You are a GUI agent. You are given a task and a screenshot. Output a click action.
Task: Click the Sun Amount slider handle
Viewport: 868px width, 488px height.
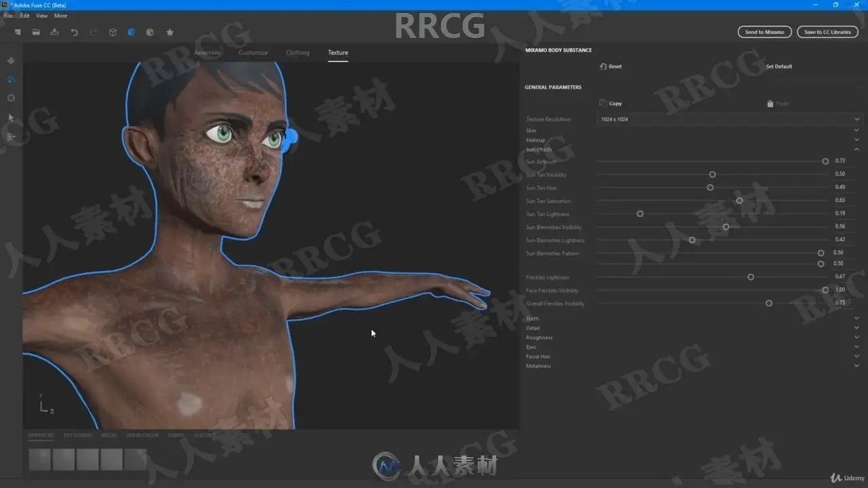(x=825, y=161)
